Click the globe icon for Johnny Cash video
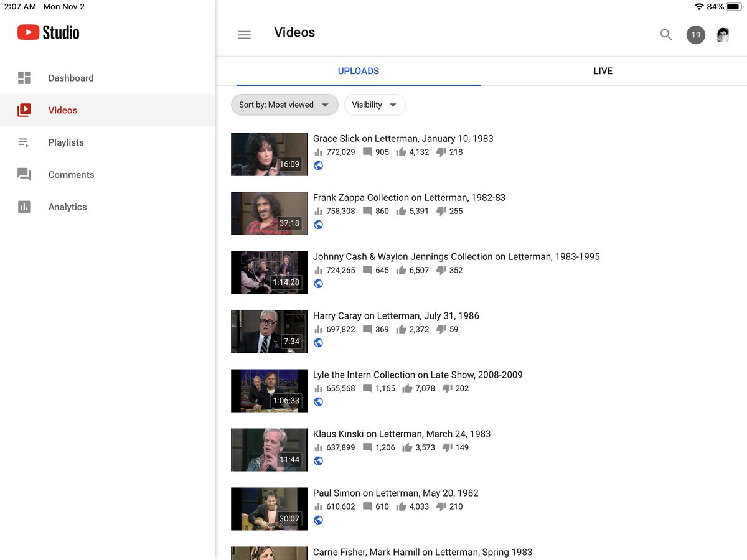 [318, 284]
